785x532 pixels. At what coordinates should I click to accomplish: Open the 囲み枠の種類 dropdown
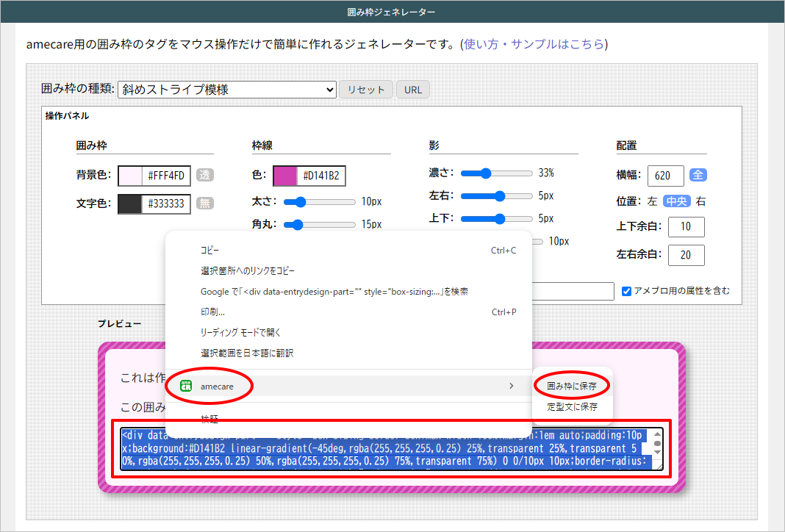226,90
